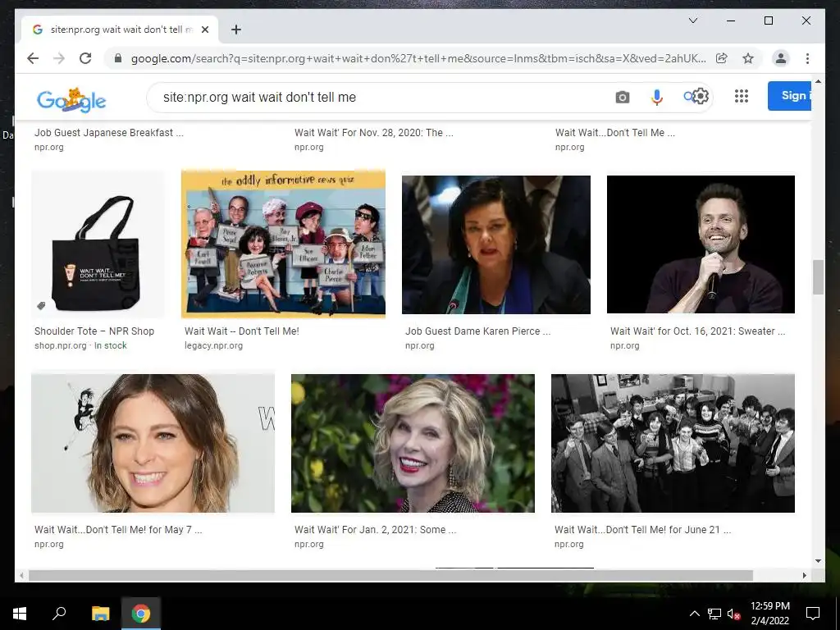Open the Chrome three-dot menu
Viewport: 840px width, 630px height.
pos(807,58)
